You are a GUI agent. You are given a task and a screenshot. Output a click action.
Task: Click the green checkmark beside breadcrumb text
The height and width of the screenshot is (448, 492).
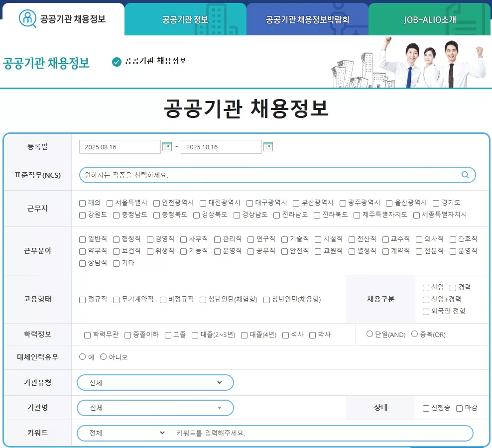tap(116, 62)
